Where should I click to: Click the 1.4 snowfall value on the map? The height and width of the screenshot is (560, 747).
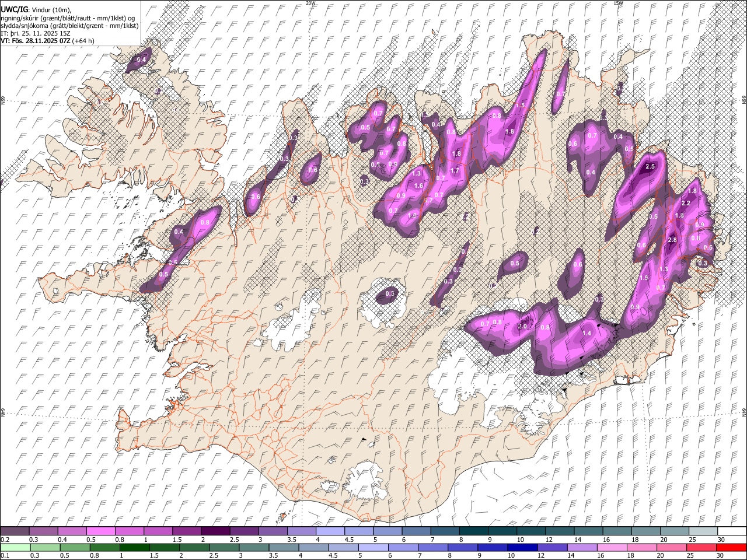click(x=587, y=333)
